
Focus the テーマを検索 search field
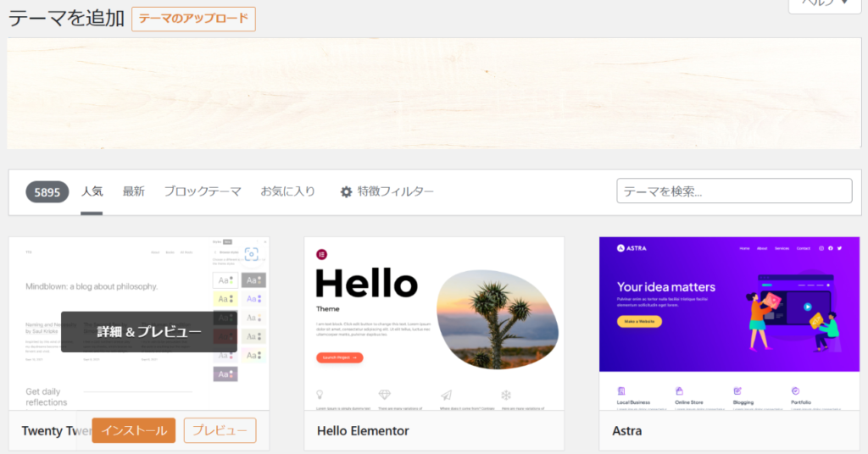[x=734, y=191]
